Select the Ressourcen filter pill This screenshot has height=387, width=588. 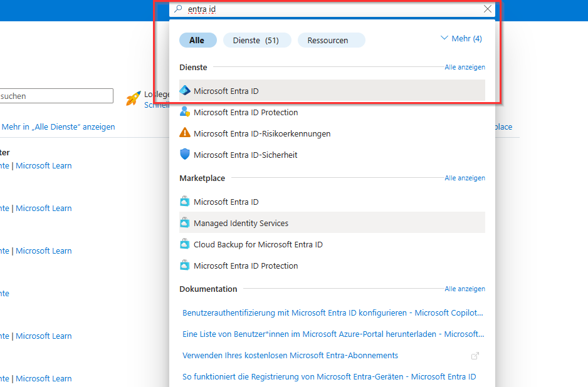(330, 40)
